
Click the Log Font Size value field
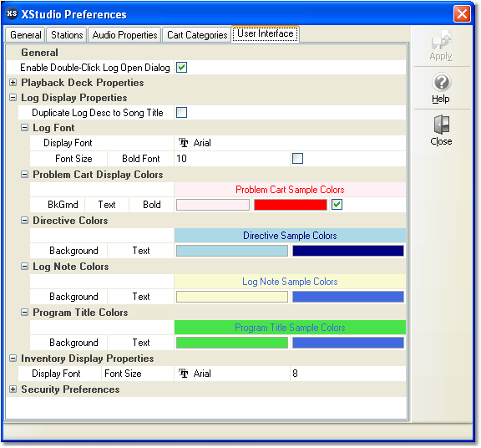[x=232, y=159]
